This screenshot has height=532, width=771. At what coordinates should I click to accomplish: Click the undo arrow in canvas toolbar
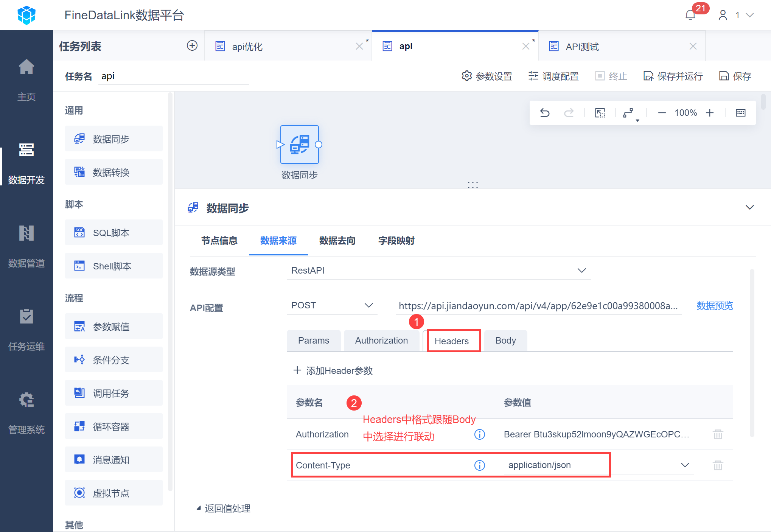[x=545, y=113]
